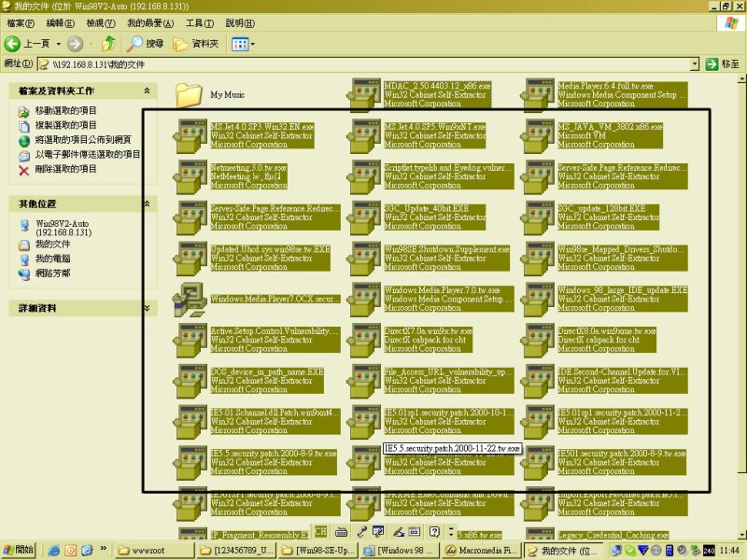Viewport: 747px width, 560px height.
Task: Select the Win98se_Mapped_Drivers_Shutdo... file icon
Action: coord(539,259)
